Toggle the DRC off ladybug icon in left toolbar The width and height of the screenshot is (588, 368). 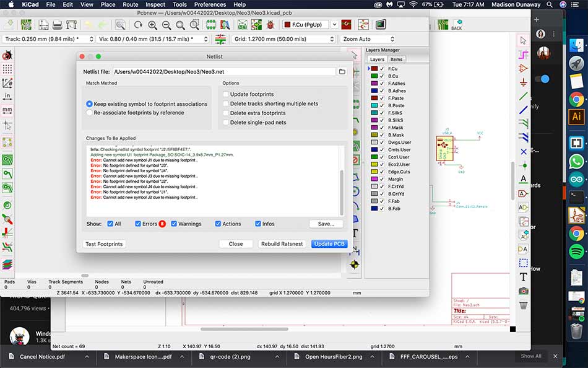pos(7,55)
